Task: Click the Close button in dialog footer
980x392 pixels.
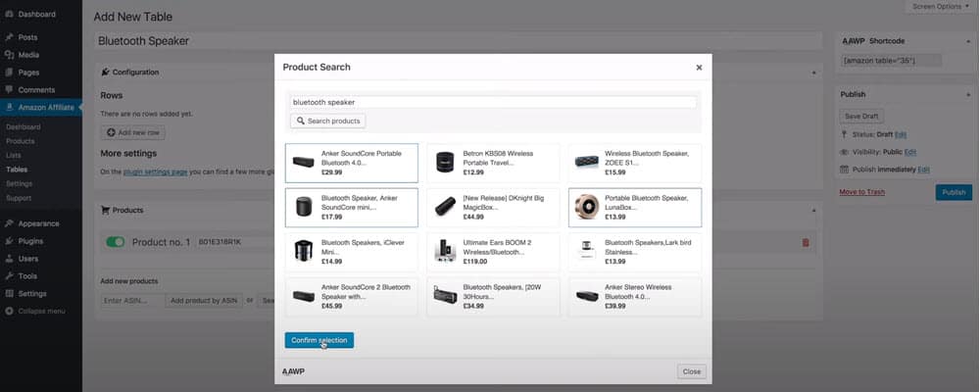Action: tap(691, 371)
